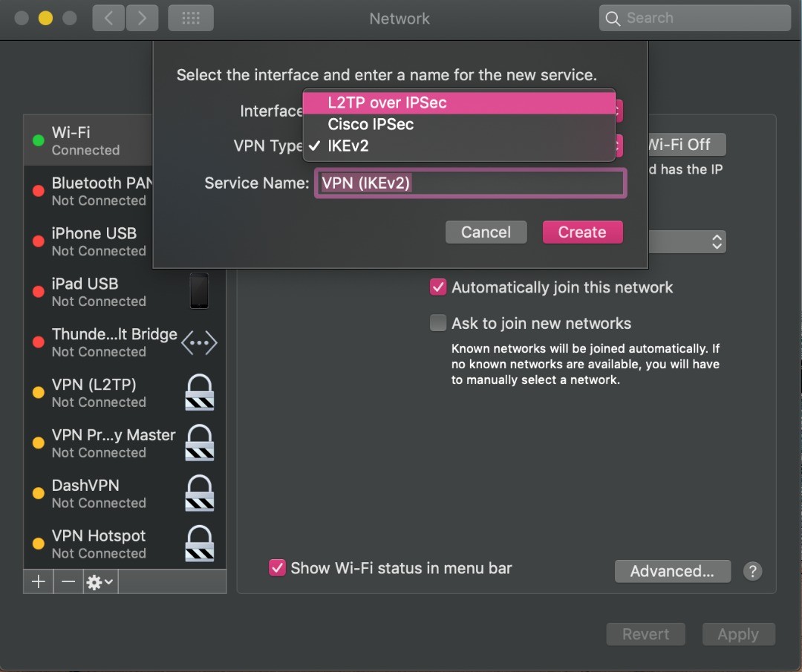Add a new service with plus button

point(38,582)
